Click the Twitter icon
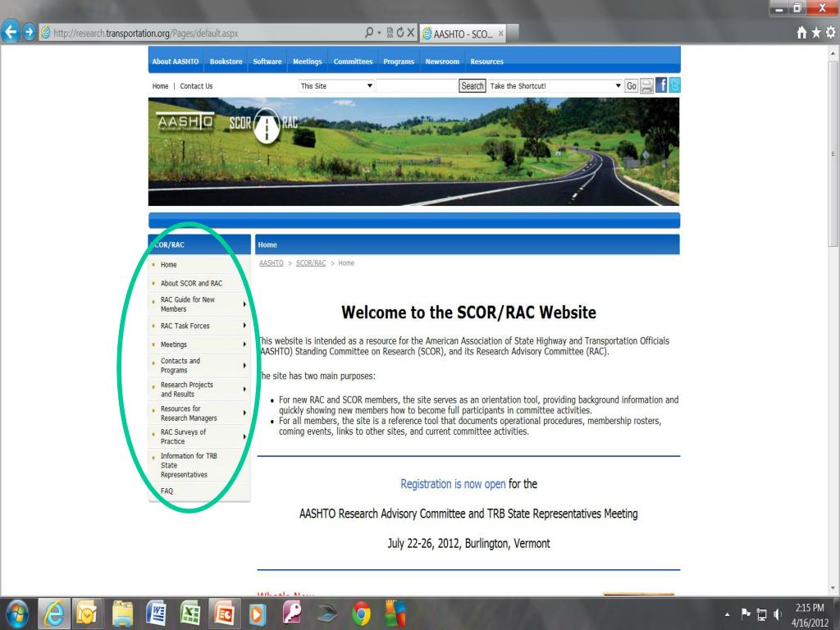Screen dimensions: 840x630 [674, 85]
